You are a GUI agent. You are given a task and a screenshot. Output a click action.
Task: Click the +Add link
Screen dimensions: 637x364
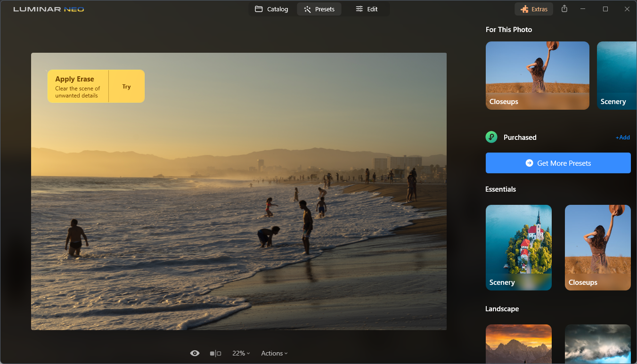click(x=622, y=138)
